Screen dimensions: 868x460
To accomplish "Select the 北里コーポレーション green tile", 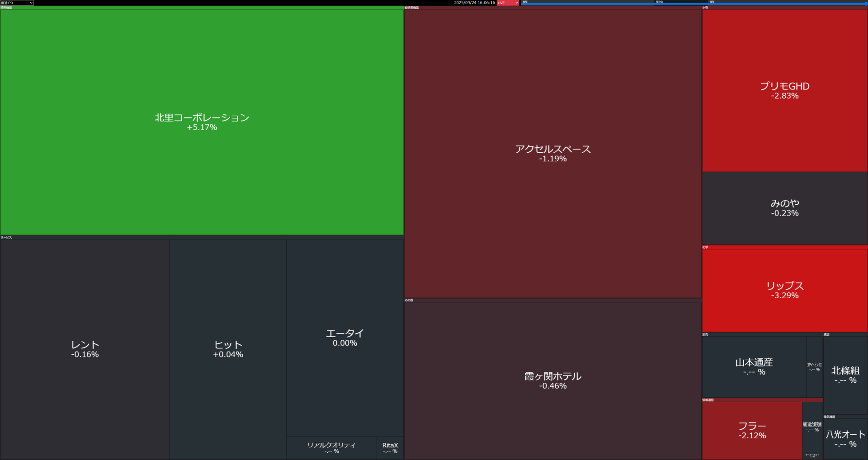I will click(202, 122).
